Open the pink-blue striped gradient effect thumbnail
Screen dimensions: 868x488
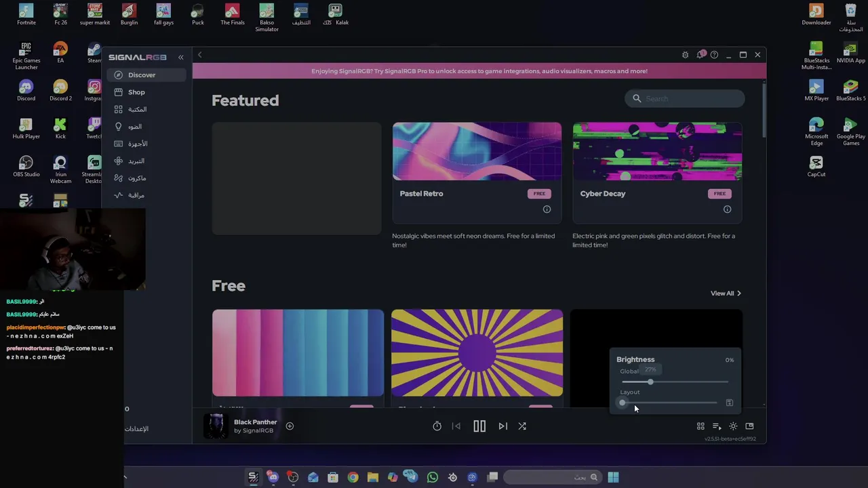pos(298,353)
